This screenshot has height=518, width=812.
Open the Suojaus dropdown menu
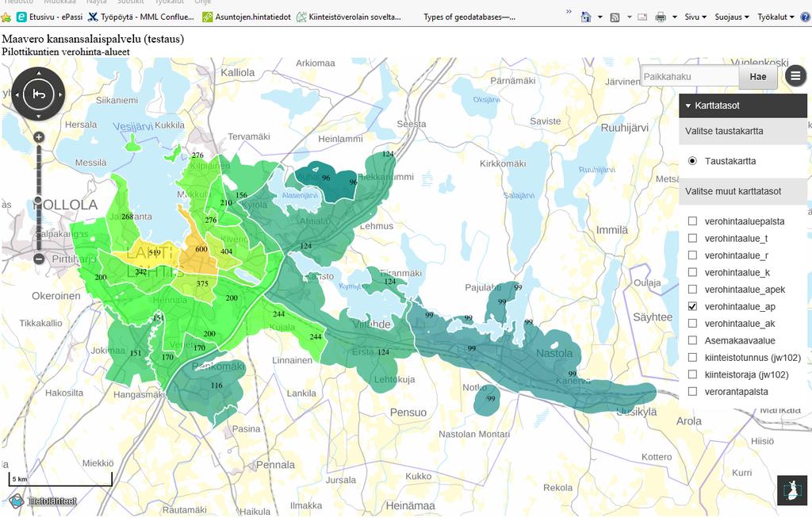(x=732, y=17)
